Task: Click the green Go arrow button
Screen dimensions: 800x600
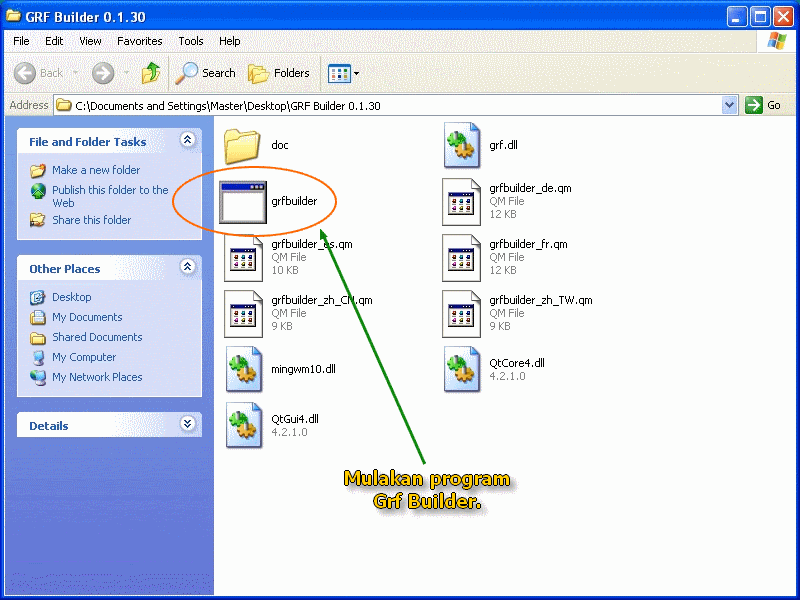Action: pyautogui.click(x=754, y=105)
